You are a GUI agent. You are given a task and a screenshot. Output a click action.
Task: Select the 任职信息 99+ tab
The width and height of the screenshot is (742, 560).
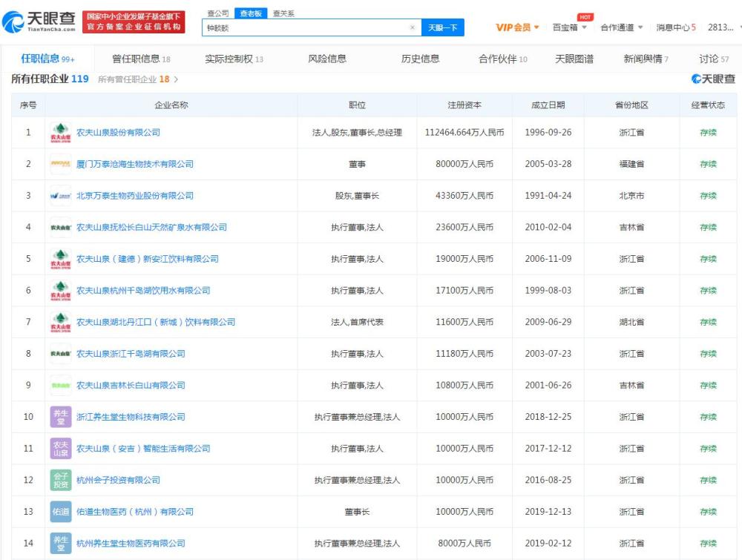point(47,59)
